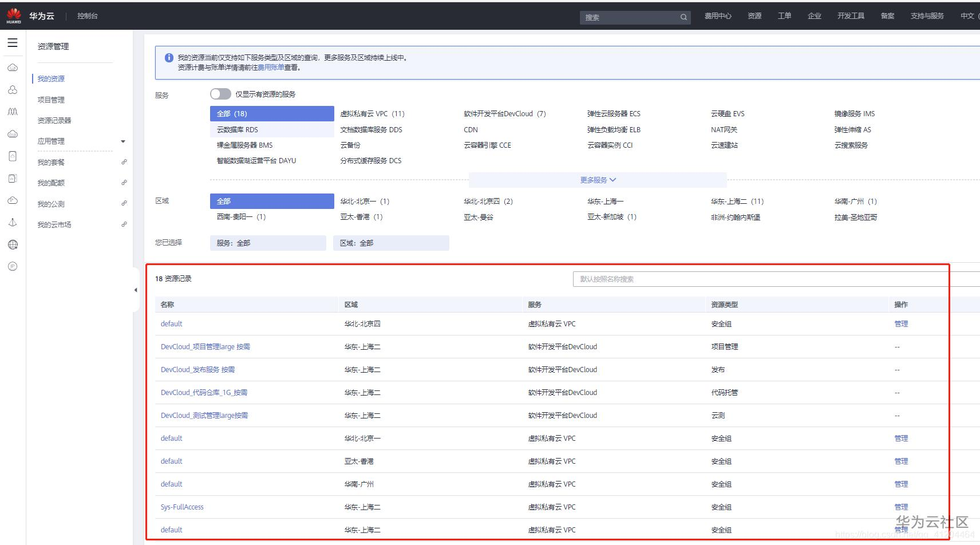The height and width of the screenshot is (545, 980).
Task: Open 我的云市场 in the sidebar
Action: click(54, 224)
